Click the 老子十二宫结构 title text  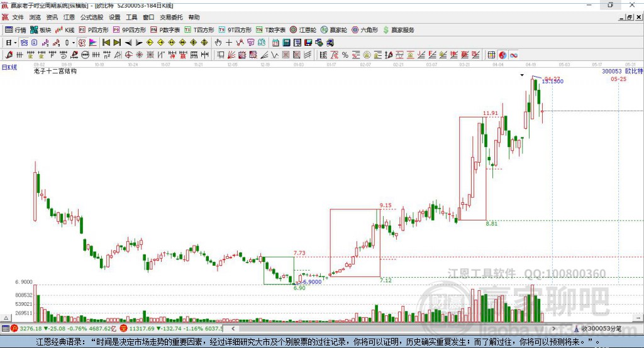click(55, 71)
